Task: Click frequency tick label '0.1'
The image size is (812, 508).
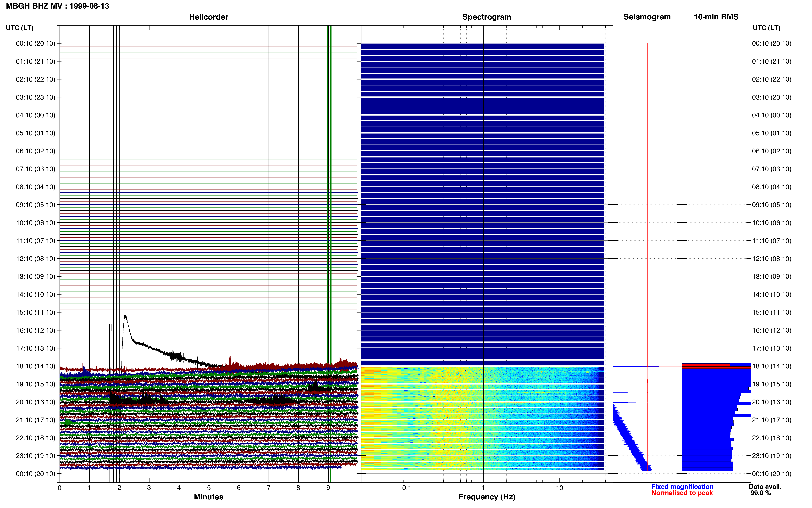Action: 407,487
